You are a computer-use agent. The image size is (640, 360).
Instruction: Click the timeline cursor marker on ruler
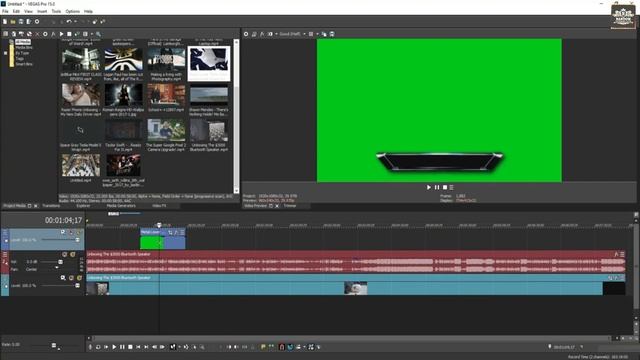click(159, 225)
